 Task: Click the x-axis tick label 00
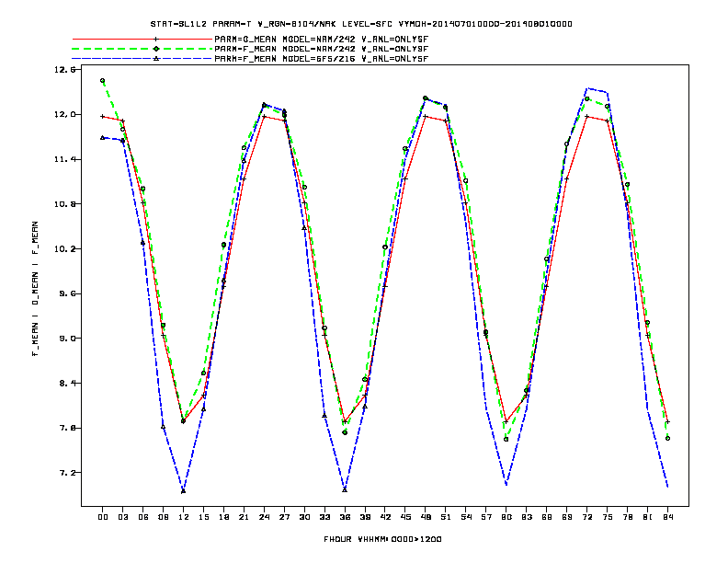click(x=103, y=517)
